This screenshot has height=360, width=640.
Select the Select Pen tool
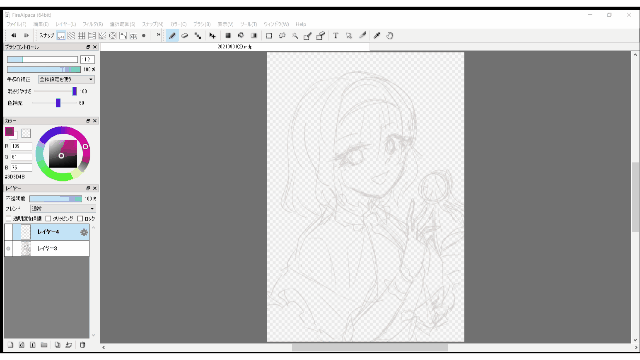point(308,36)
